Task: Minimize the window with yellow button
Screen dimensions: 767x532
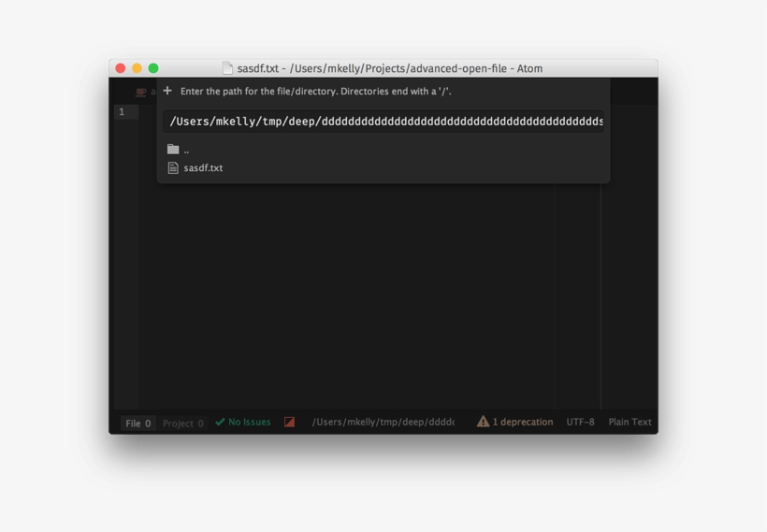Action: [137, 68]
